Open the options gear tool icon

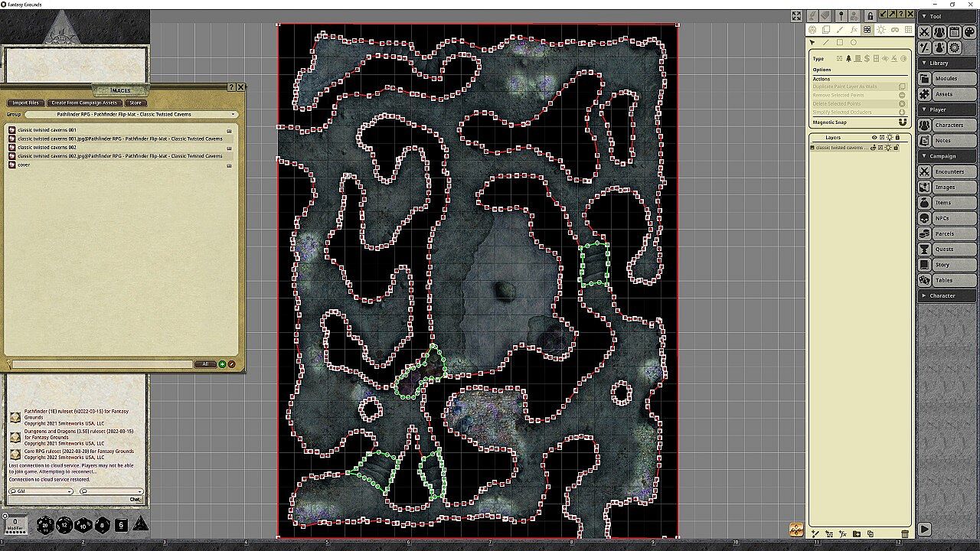[x=954, y=48]
